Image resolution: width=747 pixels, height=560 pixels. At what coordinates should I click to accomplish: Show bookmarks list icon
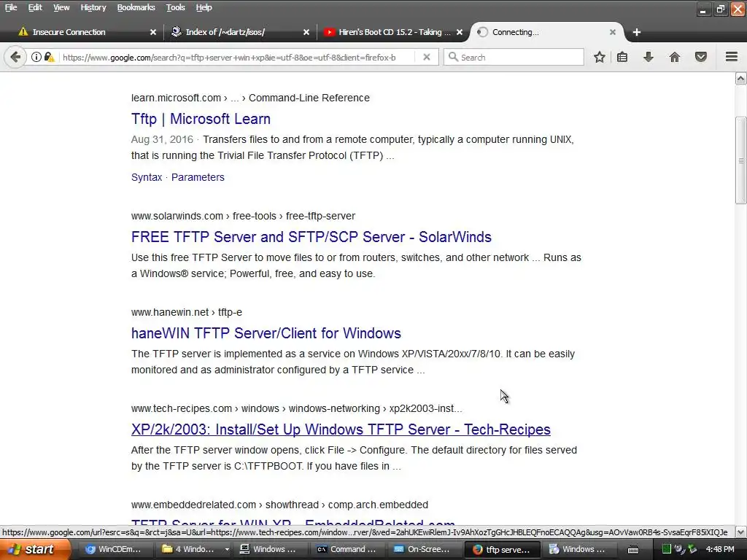point(622,57)
